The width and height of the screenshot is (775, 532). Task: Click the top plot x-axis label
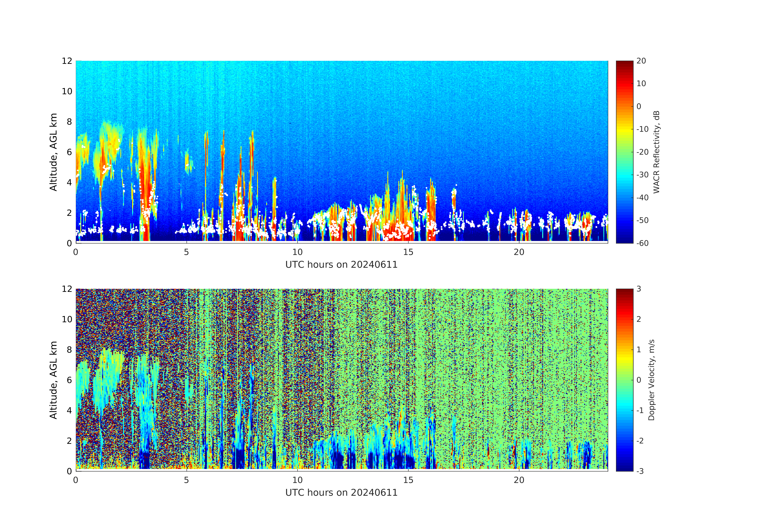pyautogui.click(x=341, y=265)
